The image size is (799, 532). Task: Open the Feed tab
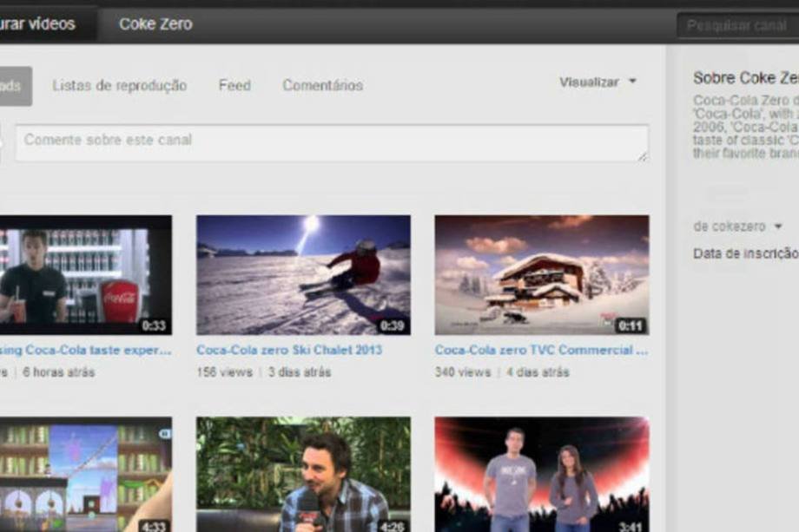click(234, 86)
